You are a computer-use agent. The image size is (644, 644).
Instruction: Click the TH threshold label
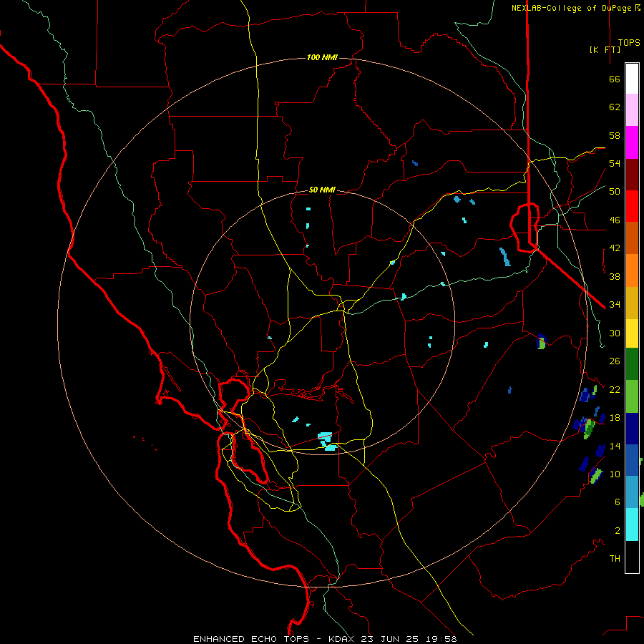pos(615,559)
